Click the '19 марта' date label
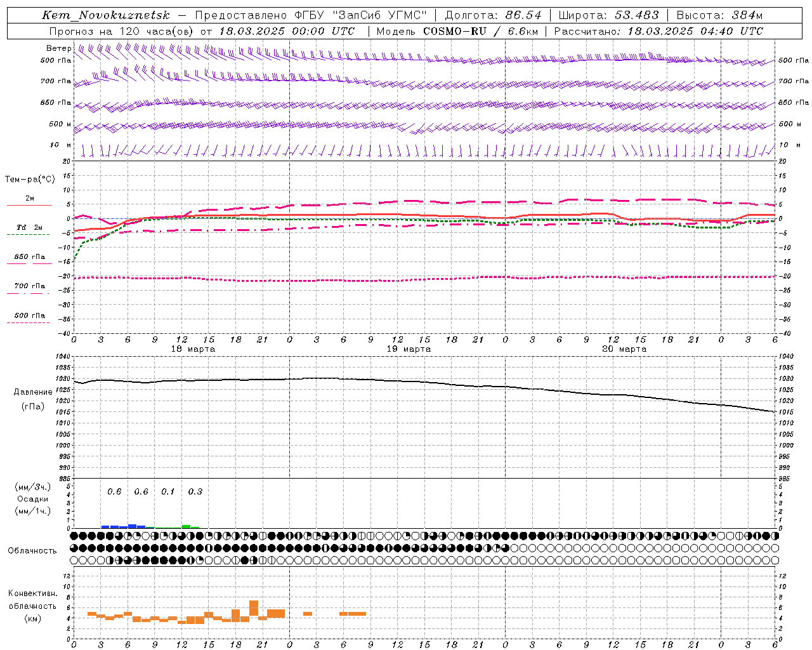 (x=409, y=349)
